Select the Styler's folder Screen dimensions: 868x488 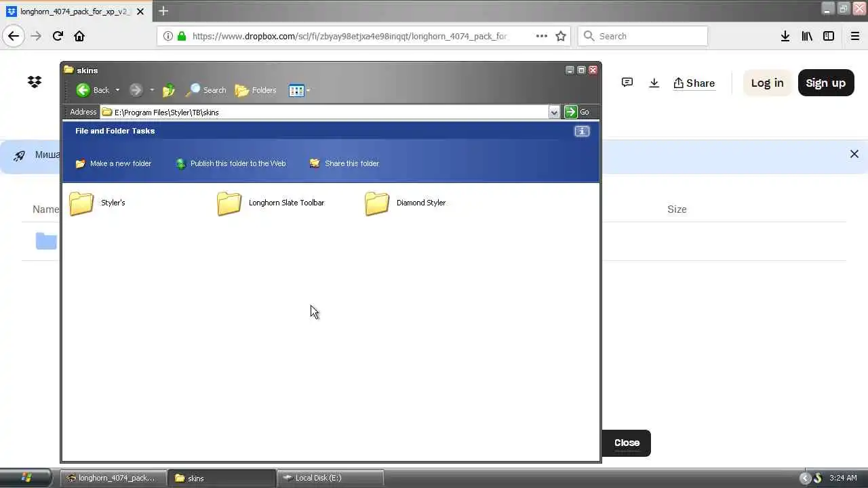point(97,203)
